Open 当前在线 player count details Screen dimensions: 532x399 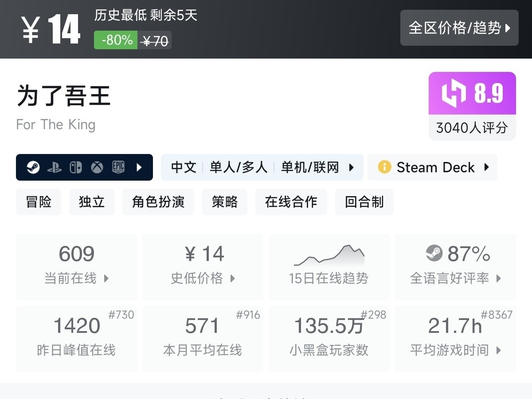77,266
